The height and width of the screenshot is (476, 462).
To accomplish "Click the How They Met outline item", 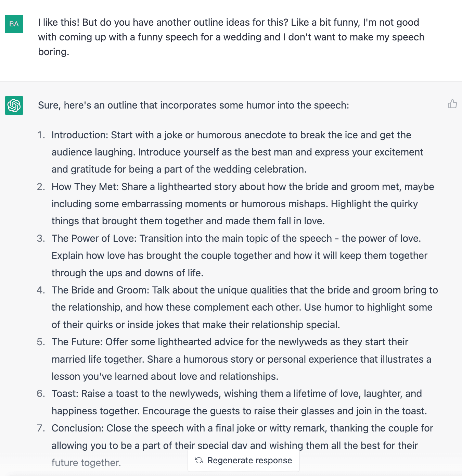I will tap(242, 204).
